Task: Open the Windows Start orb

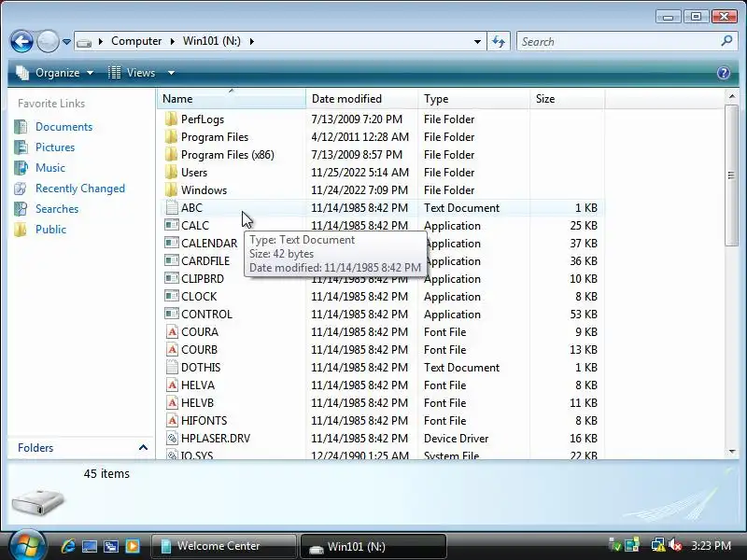Action: click(x=27, y=545)
